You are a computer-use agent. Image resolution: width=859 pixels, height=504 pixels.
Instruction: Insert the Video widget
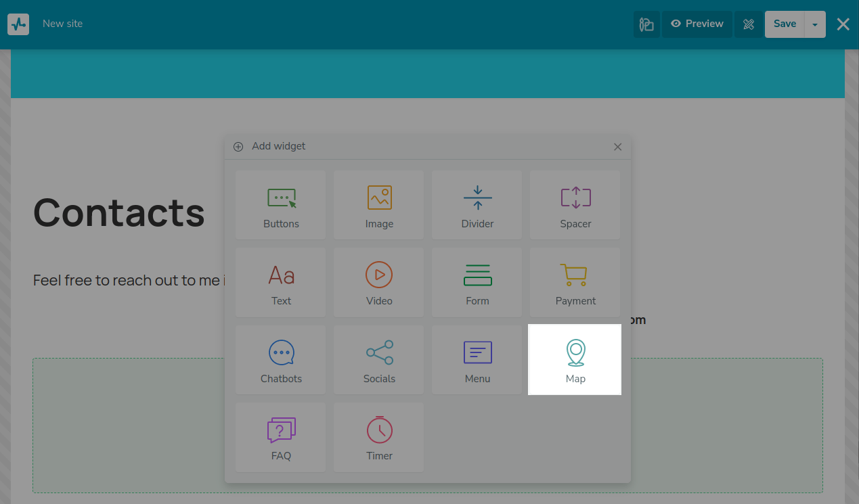click(379, 283)
